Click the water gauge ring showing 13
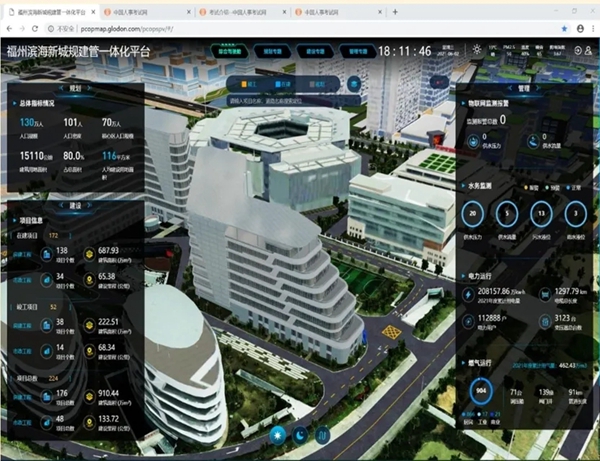The image size is (600, 461). [x=541, y=214]
